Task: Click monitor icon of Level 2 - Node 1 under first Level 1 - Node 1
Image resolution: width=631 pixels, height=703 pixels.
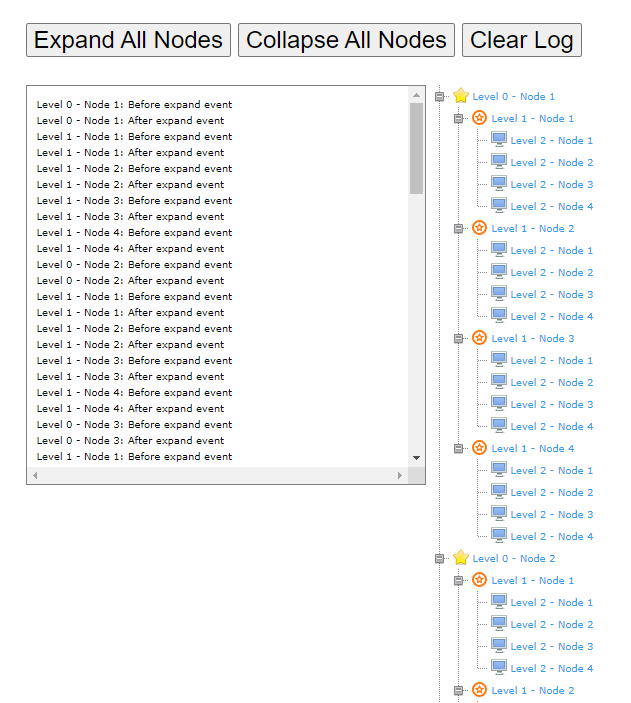Action: [x=499, y=139]
